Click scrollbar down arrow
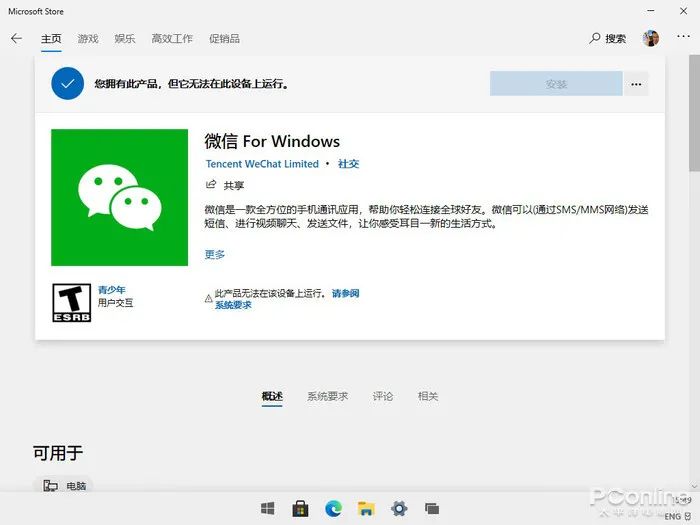Image resolution: width=700 pixels, height=525 pixels. pos(694,486)
